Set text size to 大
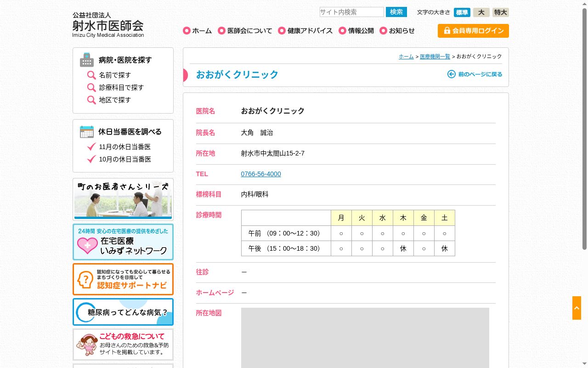 [x=481, y=12]
